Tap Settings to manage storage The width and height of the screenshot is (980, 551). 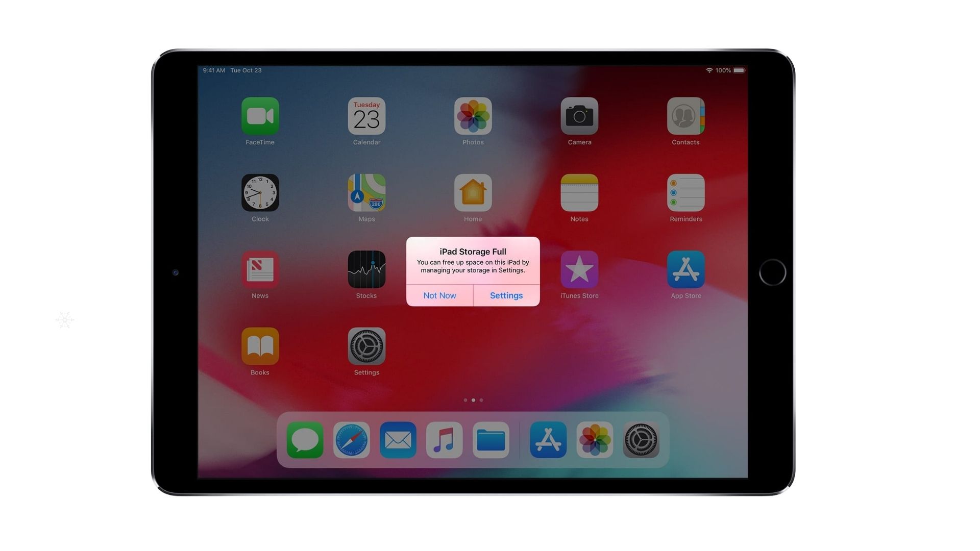506,295
